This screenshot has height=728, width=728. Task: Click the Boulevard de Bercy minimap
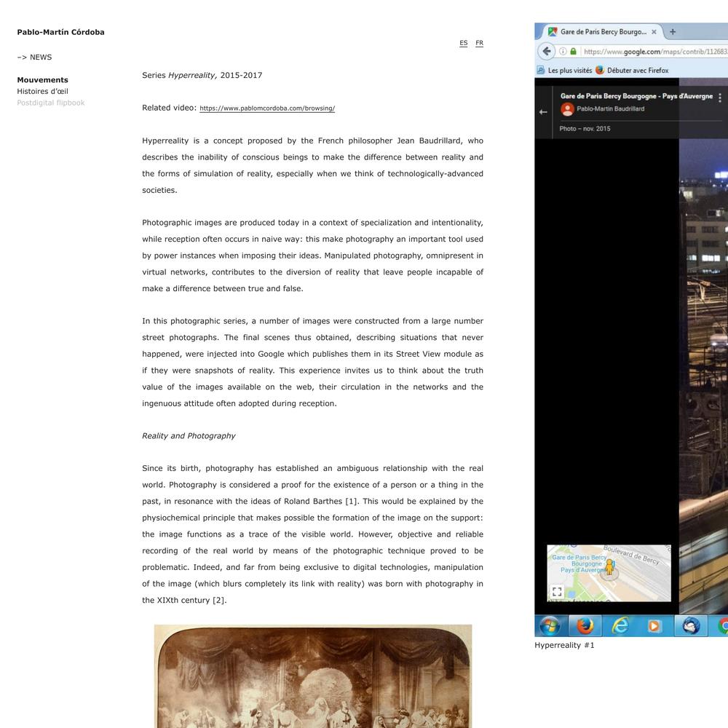click(609, 573)
